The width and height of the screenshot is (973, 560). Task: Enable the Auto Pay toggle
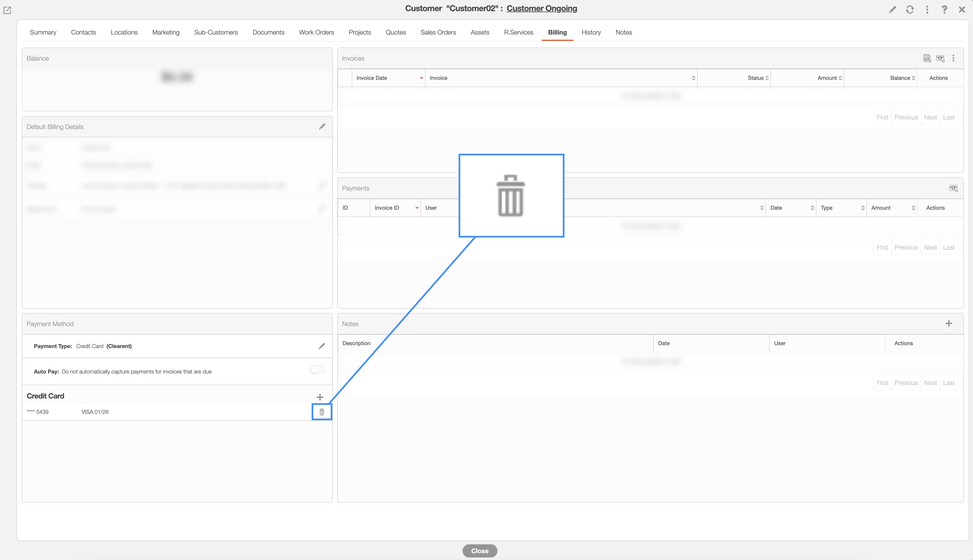point(317,370)
